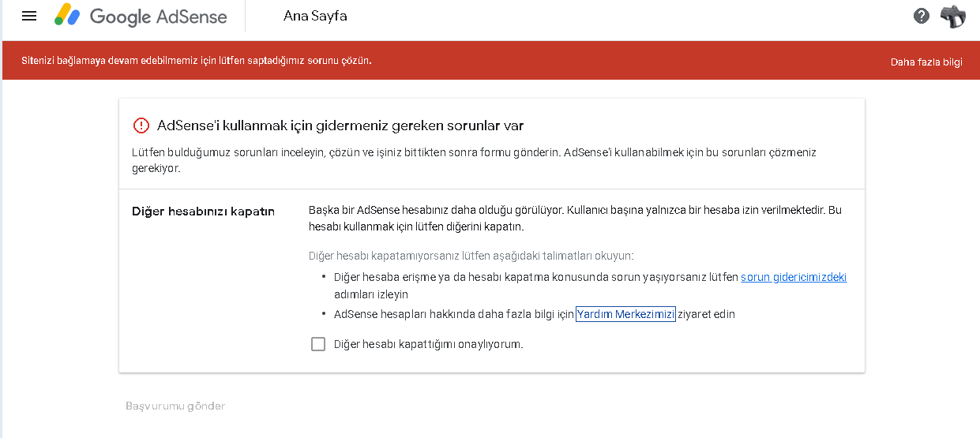Check 'Diğer hesabı kapattığımı onaylıyorum' checkbox
The width and height of the screenshot is (980, 438).
[318, 344]
